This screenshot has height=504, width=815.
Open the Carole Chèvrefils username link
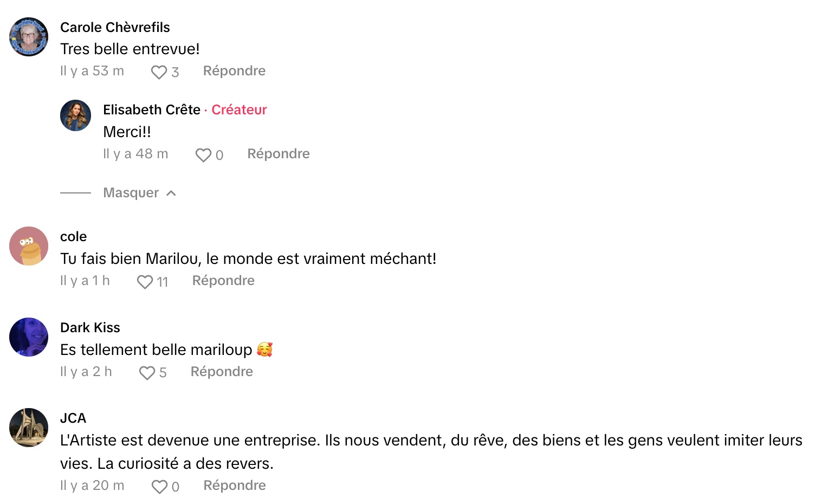(115, 27)
